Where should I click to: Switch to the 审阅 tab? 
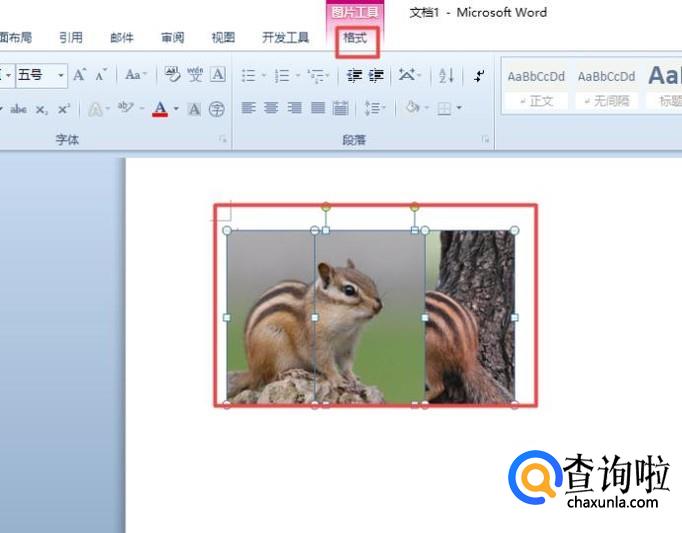tap(173, 38)
